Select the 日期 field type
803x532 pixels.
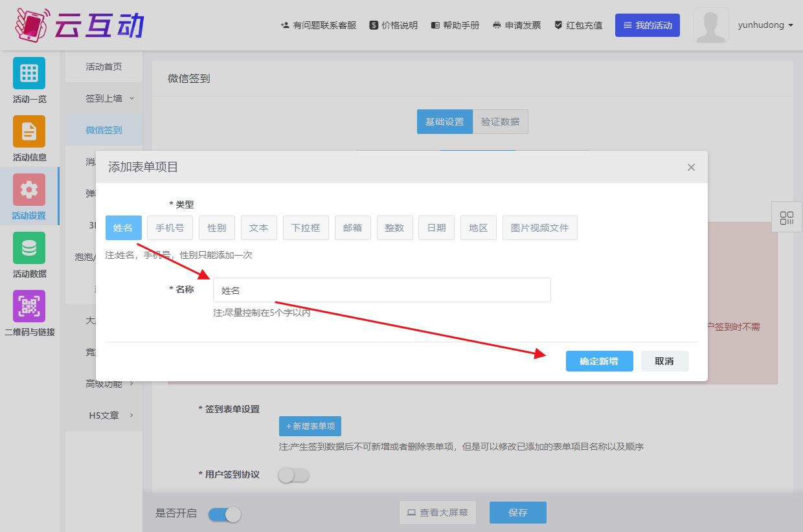click(x=436, y=228)
